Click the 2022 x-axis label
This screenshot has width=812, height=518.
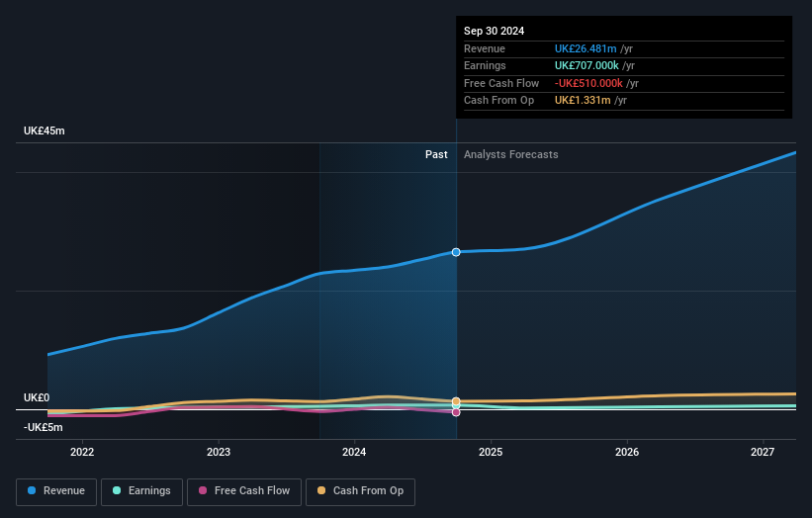pos(82,452)
